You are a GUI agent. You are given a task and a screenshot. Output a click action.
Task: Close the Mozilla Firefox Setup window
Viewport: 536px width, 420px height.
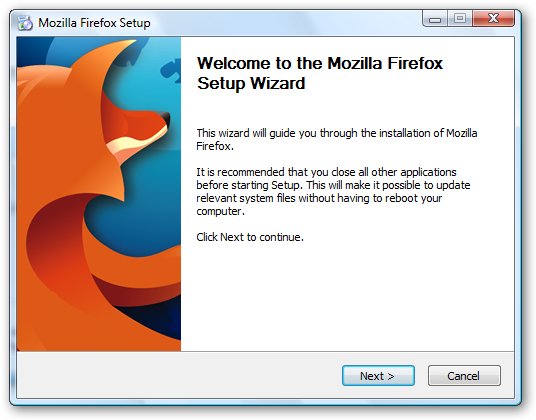click(493, 18)
